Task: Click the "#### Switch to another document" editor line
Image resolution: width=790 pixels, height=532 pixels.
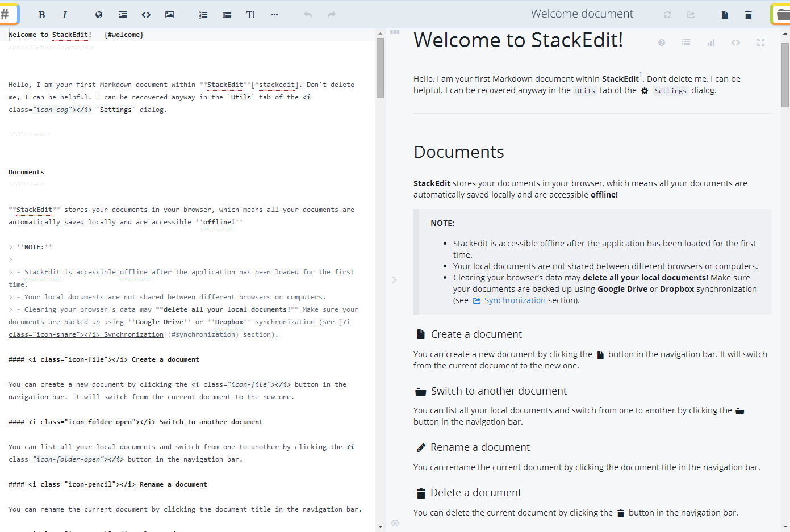Action: pyautogui.click(x=136, y=422)
